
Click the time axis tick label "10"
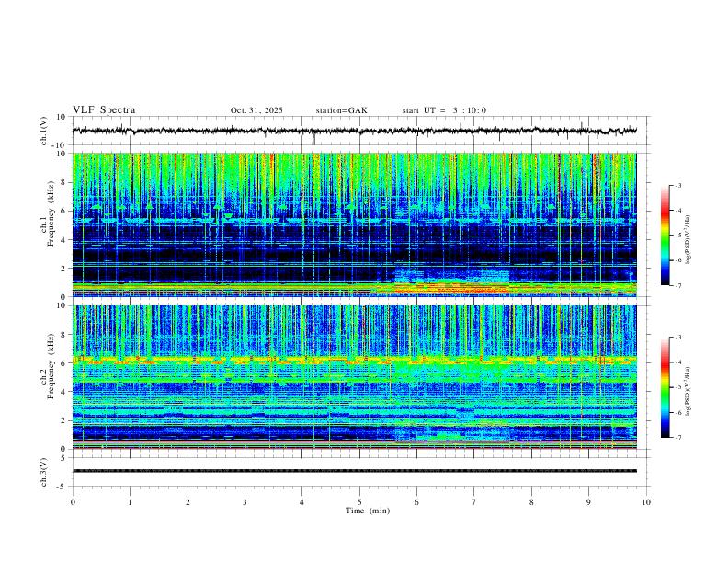click(x=646, y=502)
